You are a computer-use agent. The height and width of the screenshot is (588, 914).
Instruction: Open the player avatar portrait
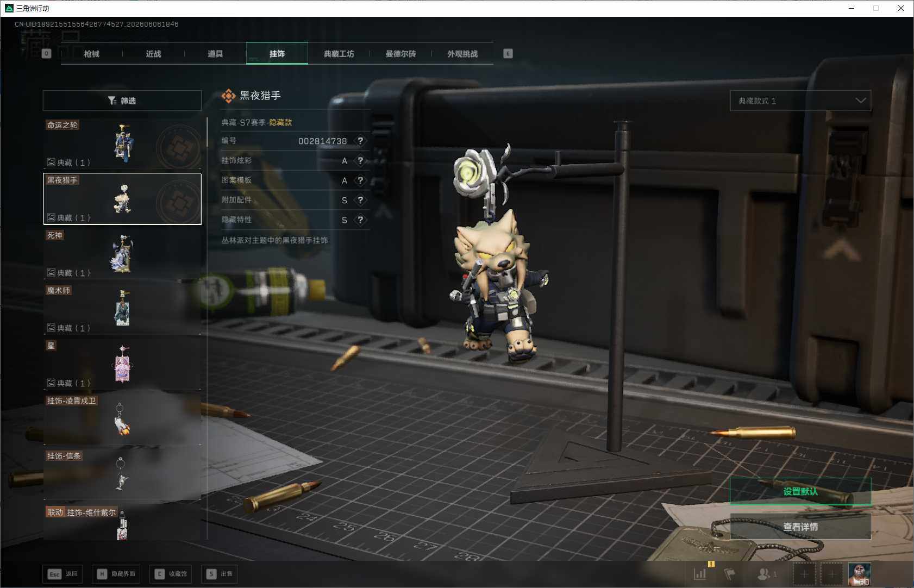[860, 574]
